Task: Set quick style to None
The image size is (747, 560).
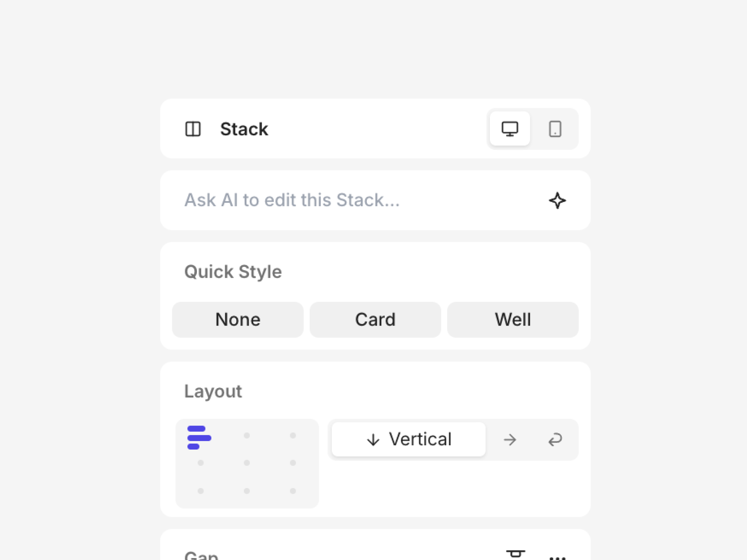Action: [x=237, y=320]
